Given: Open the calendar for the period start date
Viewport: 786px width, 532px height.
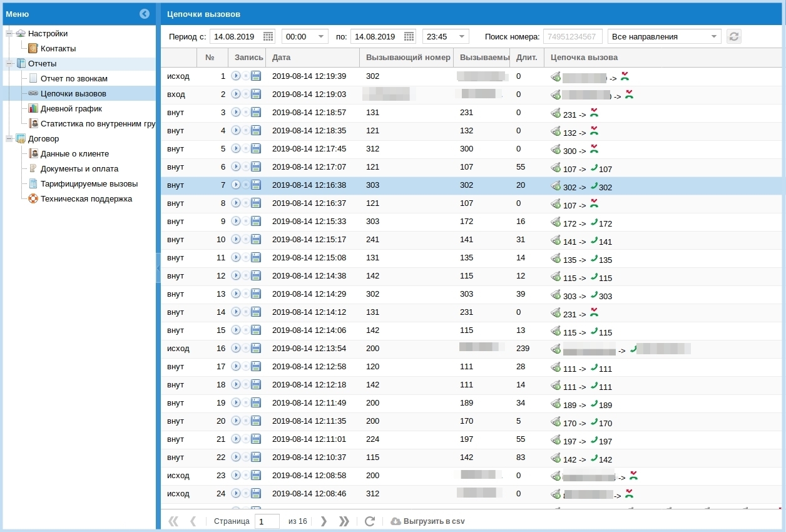Looking at the screenshot, I should click(268, 36).
